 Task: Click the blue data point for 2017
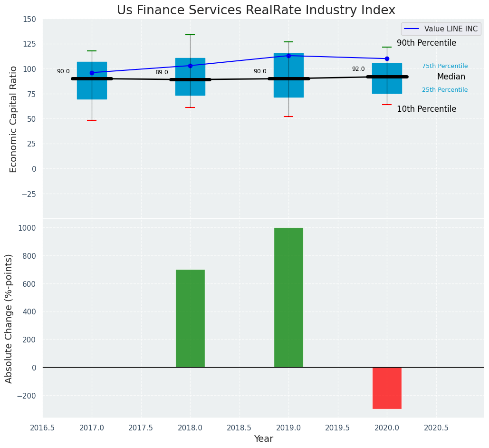point(92,73)
